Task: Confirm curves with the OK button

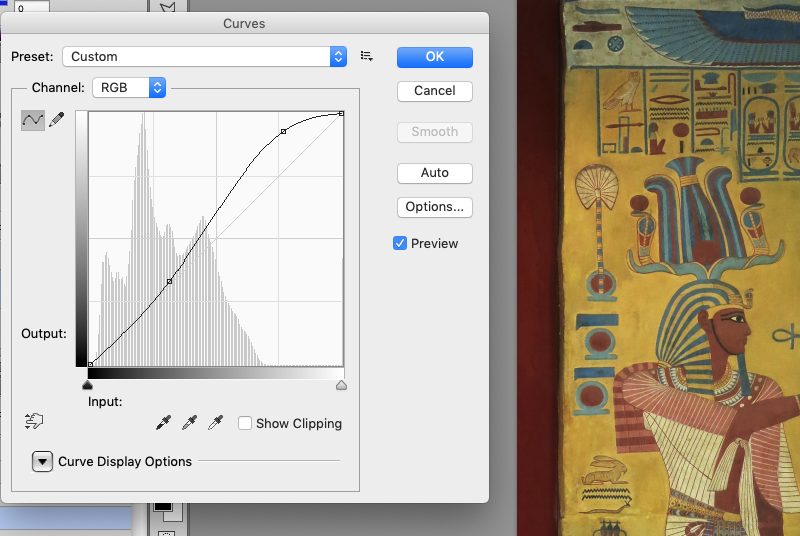Action: [x=435, y=57]
